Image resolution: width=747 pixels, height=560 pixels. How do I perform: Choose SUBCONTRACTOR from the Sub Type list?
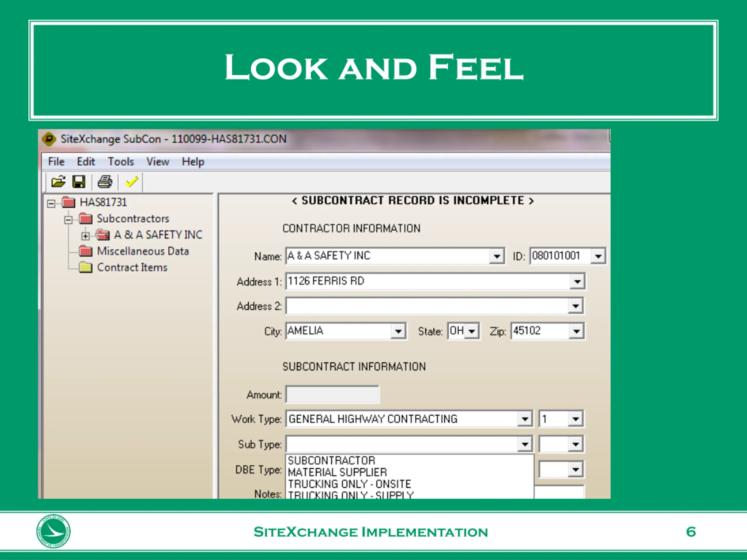click(410, 461)
